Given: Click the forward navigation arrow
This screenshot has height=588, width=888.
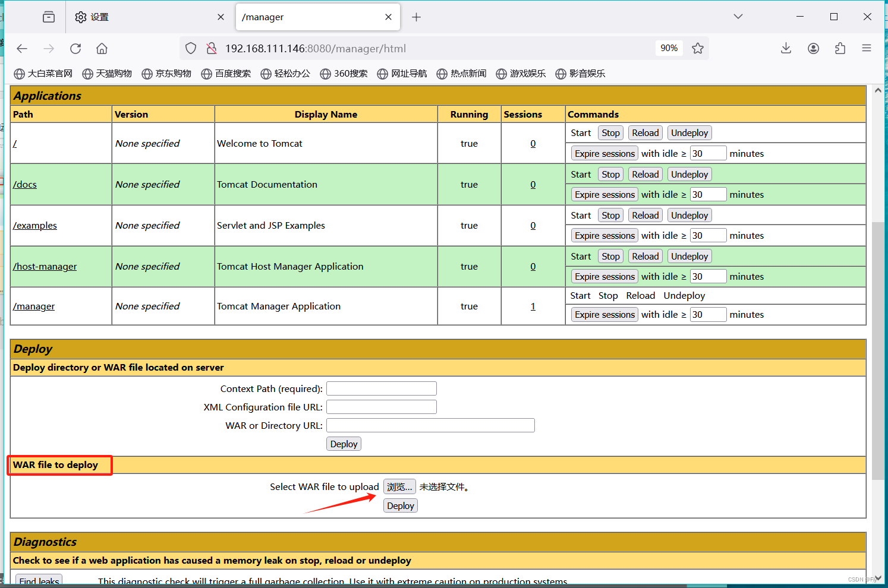Looking at the screenshot, I should coord(49,49).
